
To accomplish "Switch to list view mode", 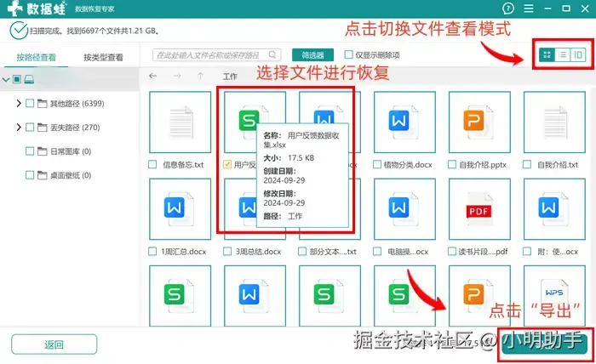I will click(563, 55).
